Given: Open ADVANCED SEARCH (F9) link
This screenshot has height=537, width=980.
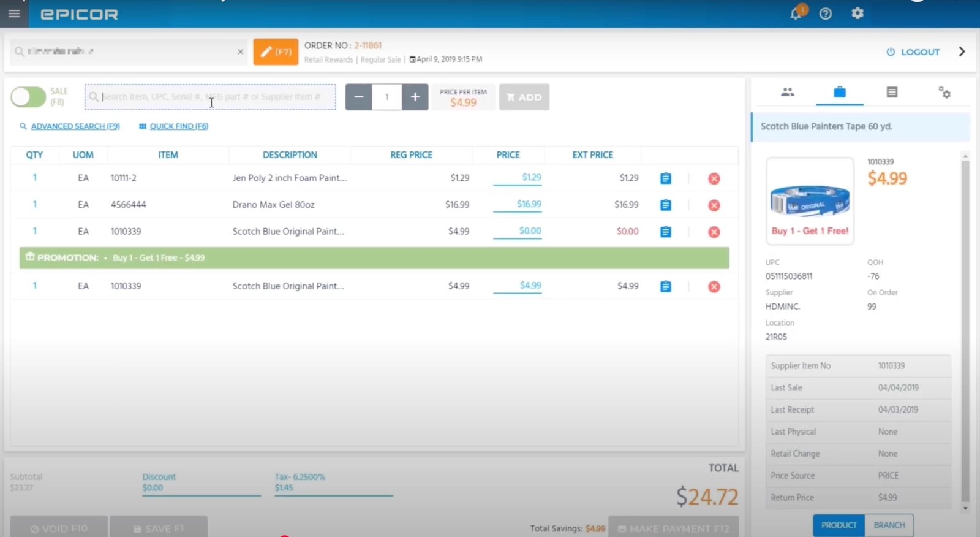Looking at the screenshot, I should (70, 126).
